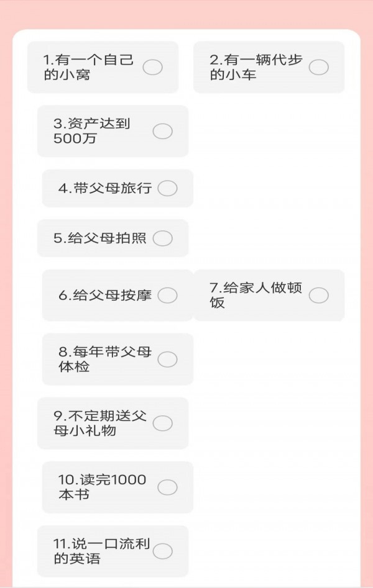
Task: Tap the text 10.读完1000本书
Action: pyautogui.click(x=102, y=487)
